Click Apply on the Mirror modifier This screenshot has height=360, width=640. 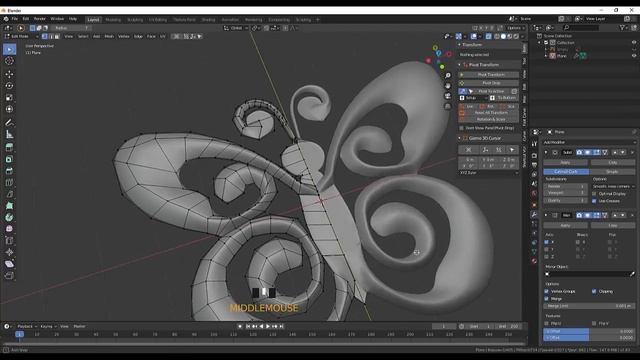tap(565, 225)
